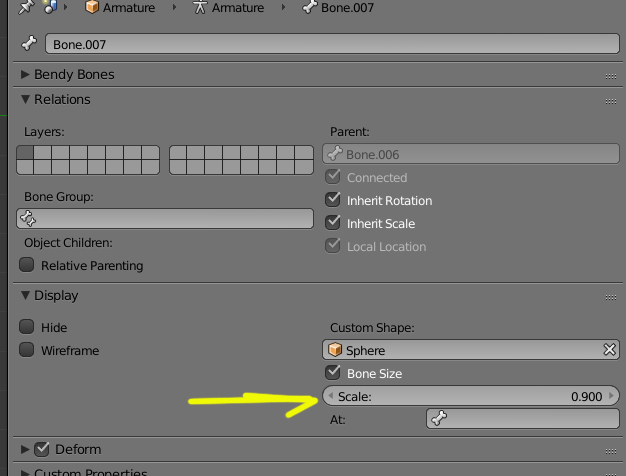Viewport: 626px width, 476px height.
Task: Click the Deform panel title
Action: pos(78,449)
